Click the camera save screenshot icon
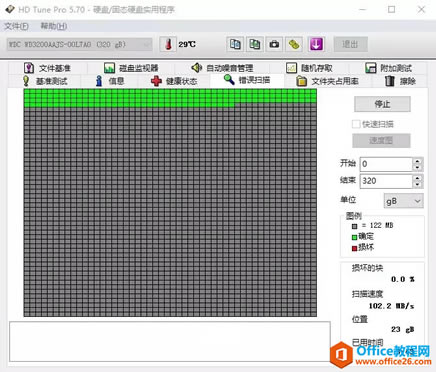 coord(274,44)
